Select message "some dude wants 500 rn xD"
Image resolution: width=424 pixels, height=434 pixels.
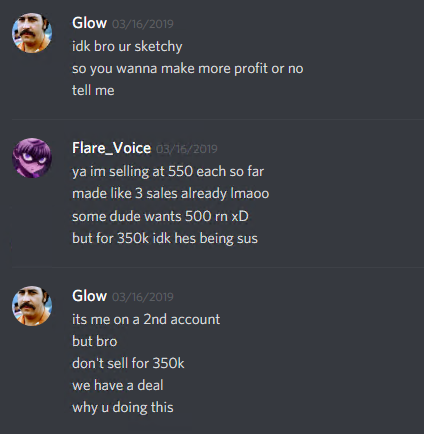point(160,216)
